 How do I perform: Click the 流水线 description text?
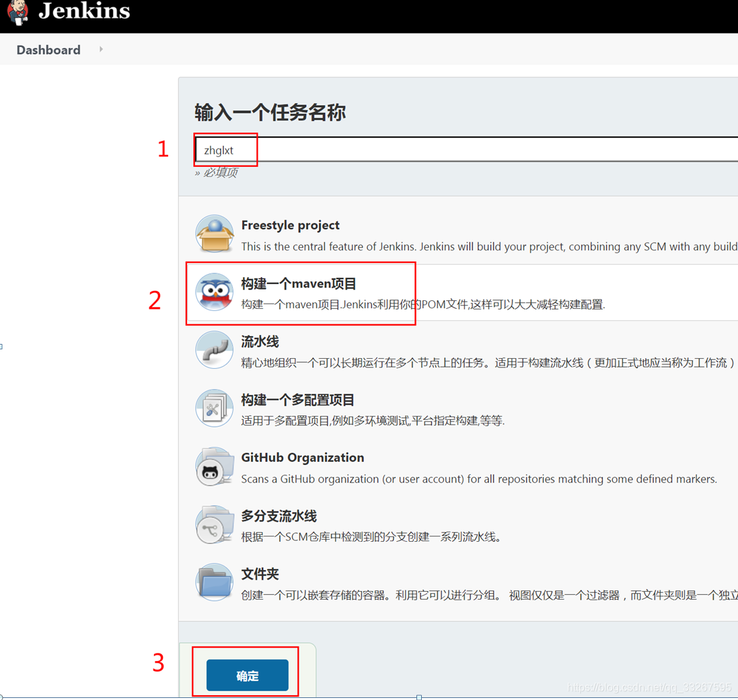coord(488,363)
